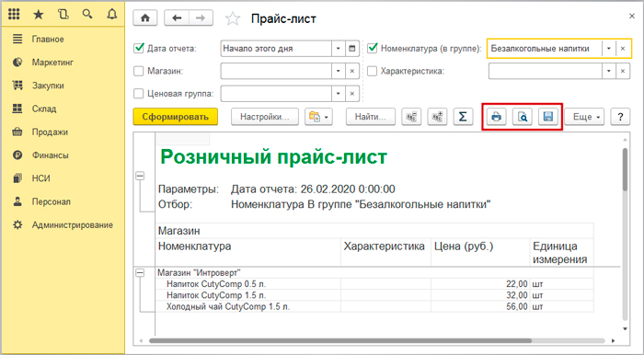Viewport: 644px width, 355px height.
Task: Open Главное section
Action: click(48, 40)
